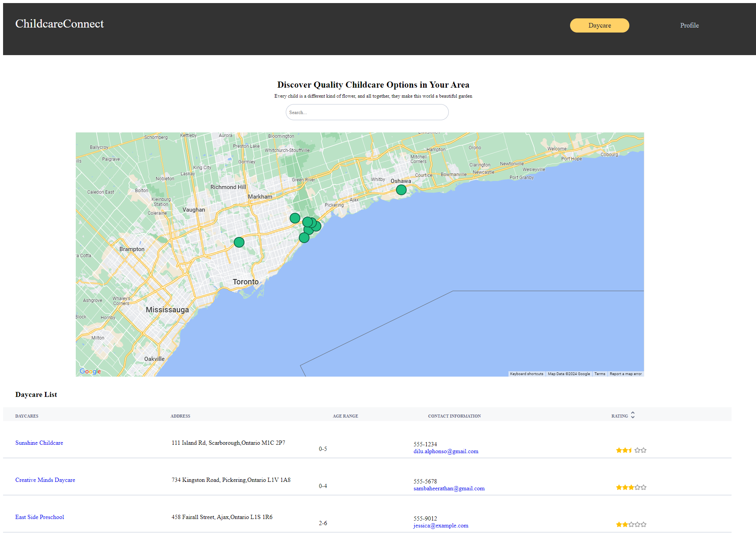Open the Sunshine Childcare link
The image size is (756, 550).
tap(39, 443)
